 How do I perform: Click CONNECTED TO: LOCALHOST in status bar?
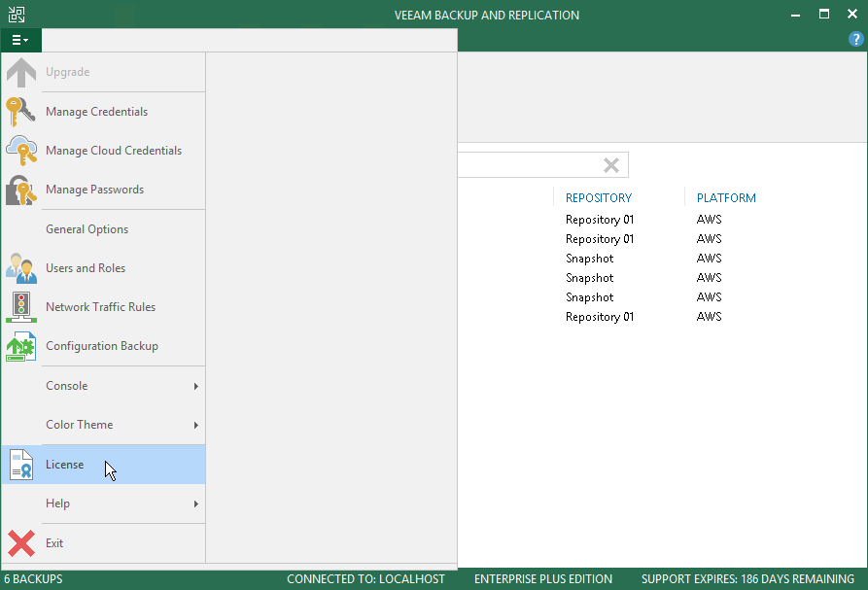click(x=365, y=579)
